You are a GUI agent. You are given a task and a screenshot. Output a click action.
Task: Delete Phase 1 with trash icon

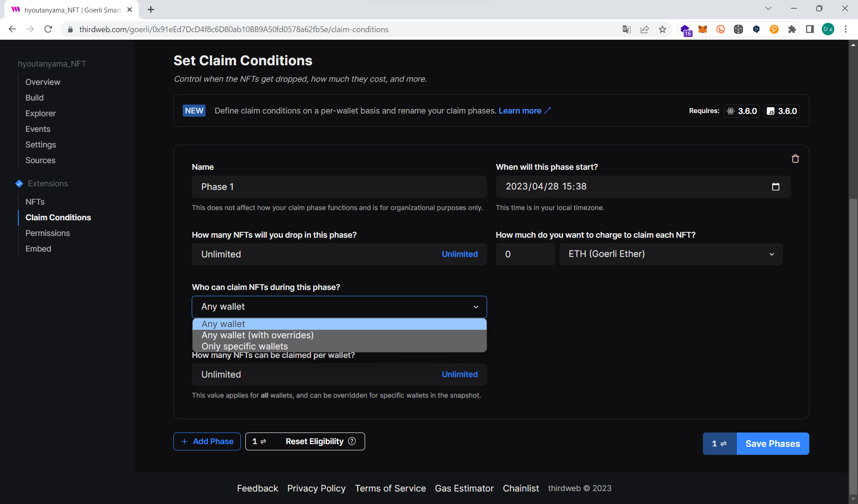(795, 159)
